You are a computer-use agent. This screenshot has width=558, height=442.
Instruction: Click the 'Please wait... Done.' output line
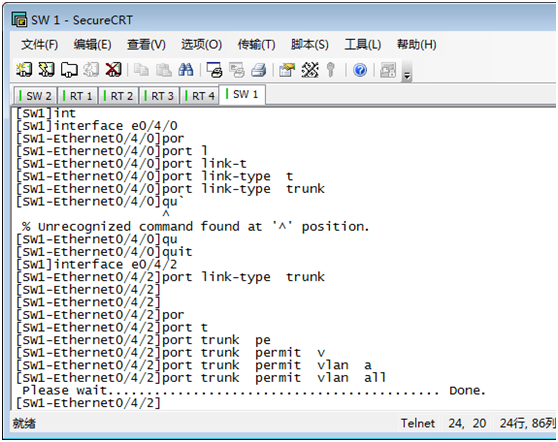point(254,390)
